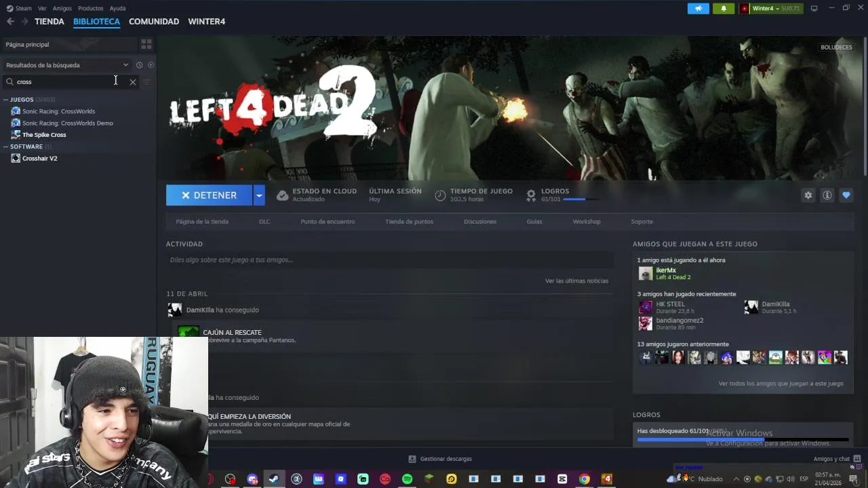This screenshot has width=868, height=488.
Task: Open friend ikerMx's profile
Action: (666, 270)
